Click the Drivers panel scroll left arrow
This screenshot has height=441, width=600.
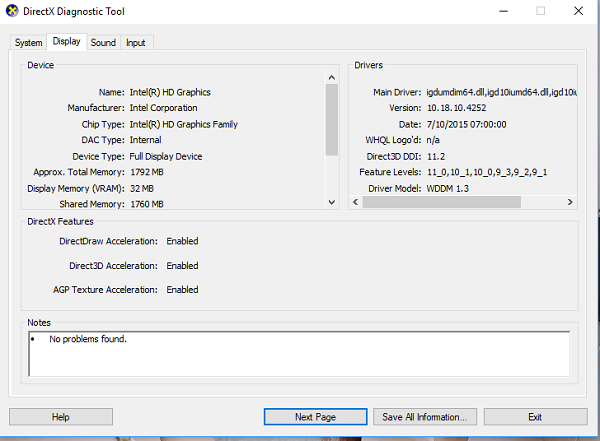(357, 202)
